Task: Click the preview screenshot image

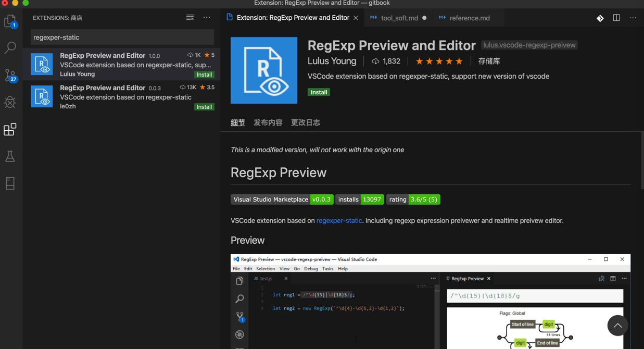Action: coord(431,302)
